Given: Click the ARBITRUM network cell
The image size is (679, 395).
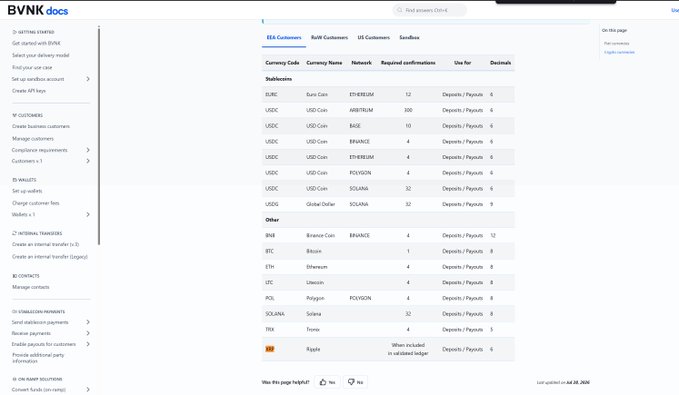Looking at the screenshot, I should tap(361, 110).
